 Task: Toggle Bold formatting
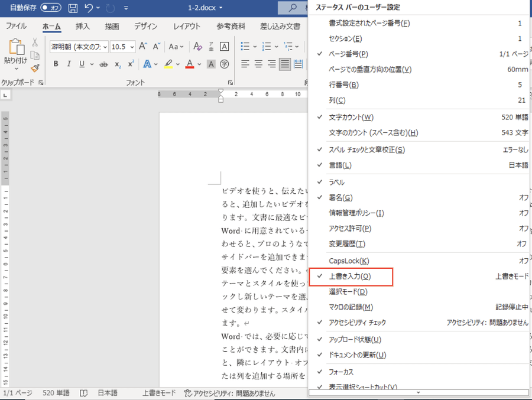(56, 64)
